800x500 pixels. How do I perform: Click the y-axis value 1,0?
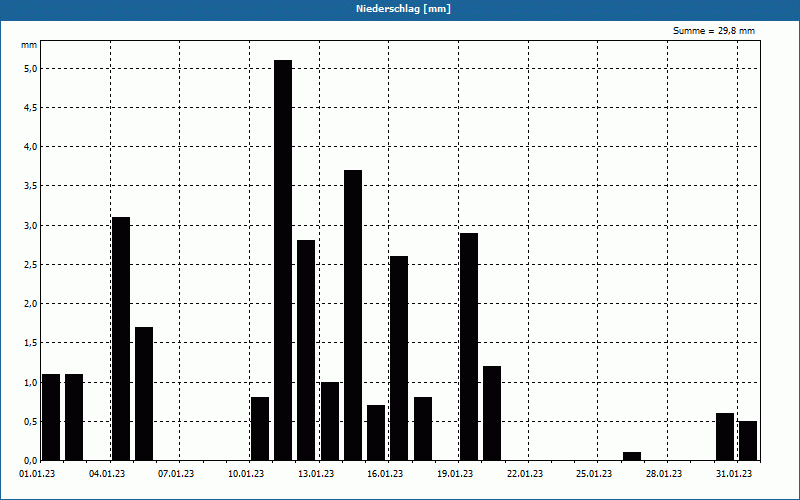click(30, 382)
